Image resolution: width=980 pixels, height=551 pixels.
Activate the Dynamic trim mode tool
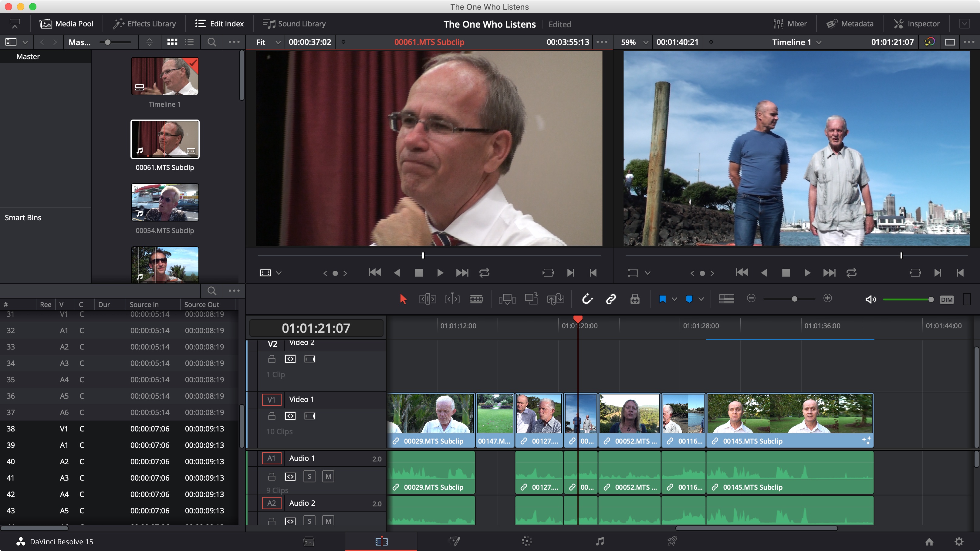(x=452, y=299)
